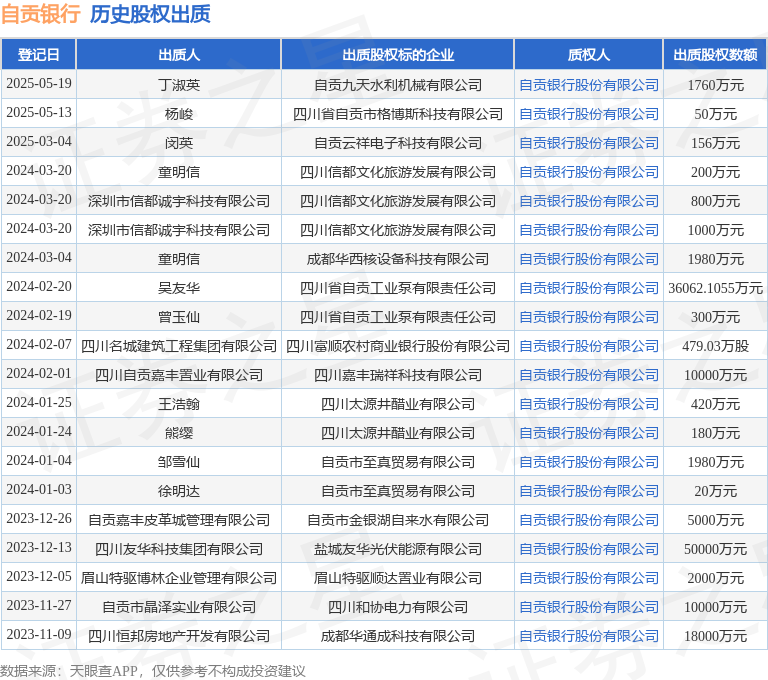This screenshot has width=768, height=680.
Task: Select amount 36062.1055万元
Action: tap(715, 288)
